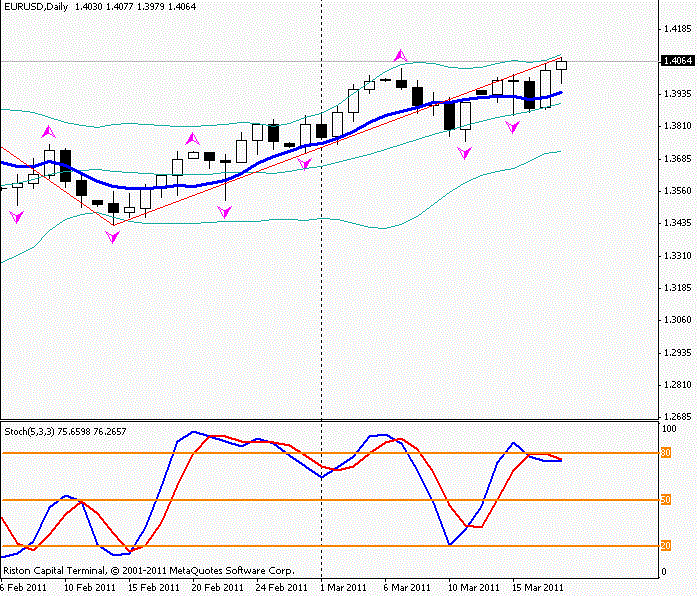Click the orange 50 level label
The height and width of the screenshot is (602, 698).
coord(666,500)
